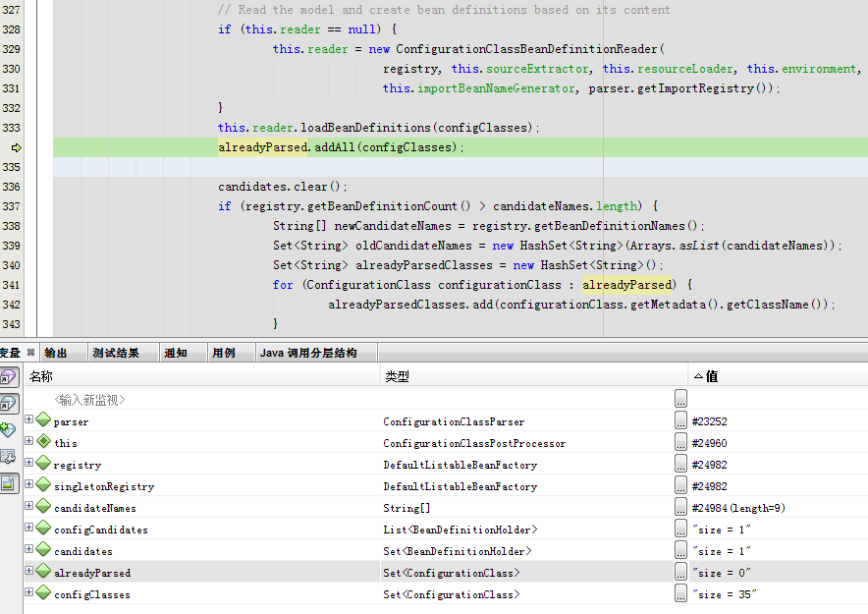This screenshot has width=868, height=614.
Task: Click the configCandidates variable diamond icon
Action: pos(43,528)
